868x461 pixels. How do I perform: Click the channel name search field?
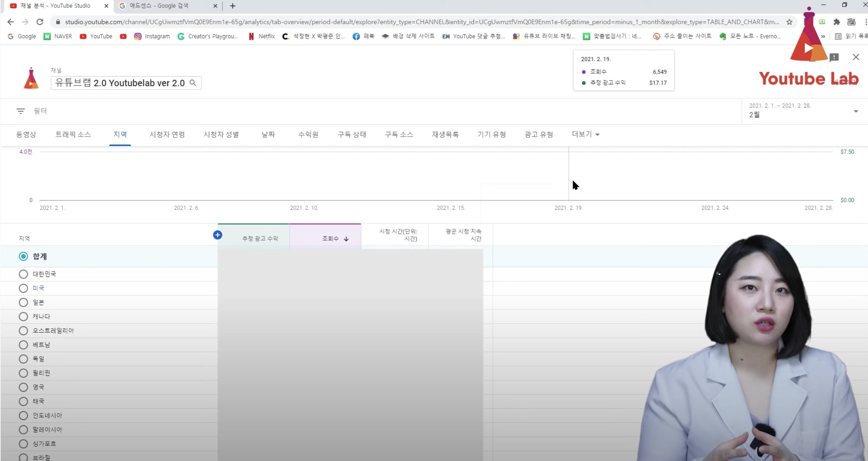tap(126, 83)
